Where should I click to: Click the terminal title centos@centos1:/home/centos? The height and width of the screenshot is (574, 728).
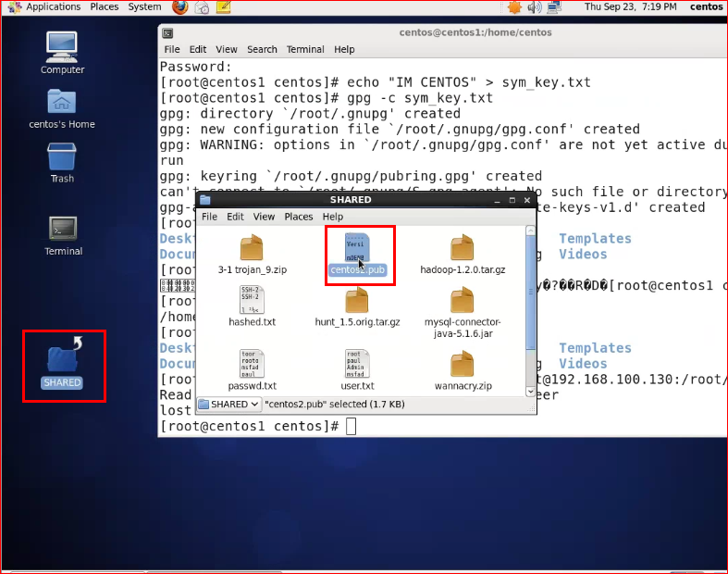[x=475, y=32]
